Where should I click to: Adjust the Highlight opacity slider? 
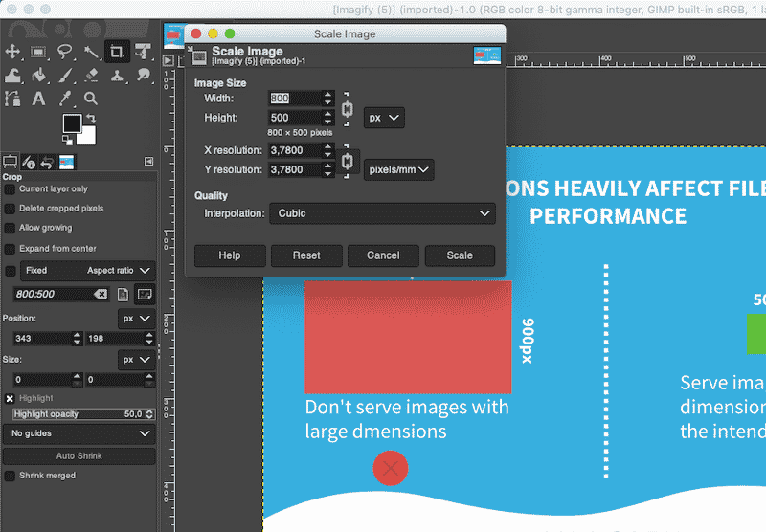(x=83, y=414)
